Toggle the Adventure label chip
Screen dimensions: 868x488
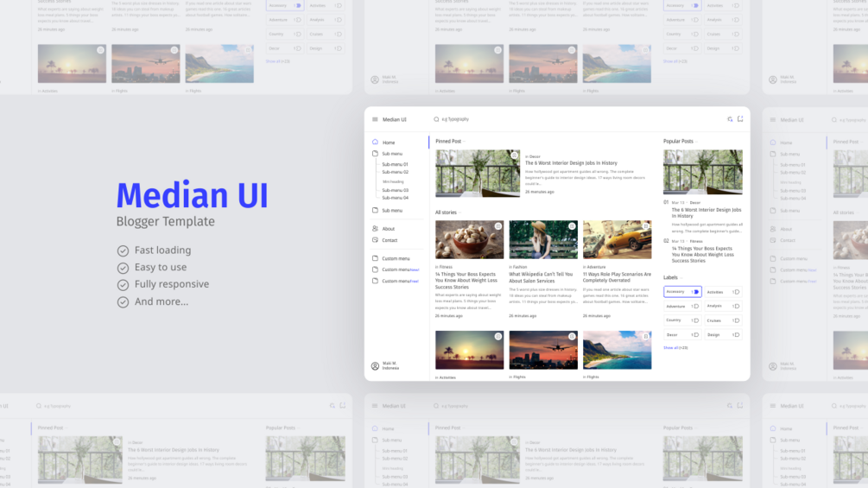682,306
